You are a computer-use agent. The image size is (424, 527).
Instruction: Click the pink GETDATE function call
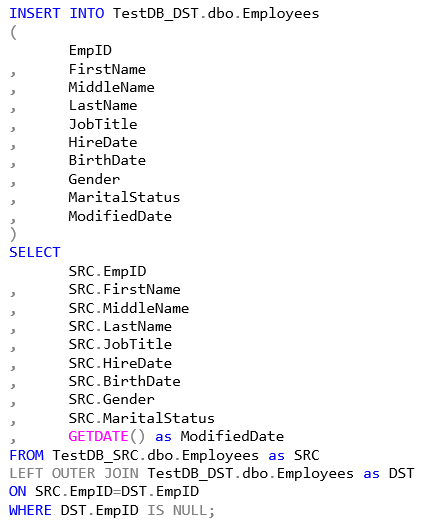[107, 437]
